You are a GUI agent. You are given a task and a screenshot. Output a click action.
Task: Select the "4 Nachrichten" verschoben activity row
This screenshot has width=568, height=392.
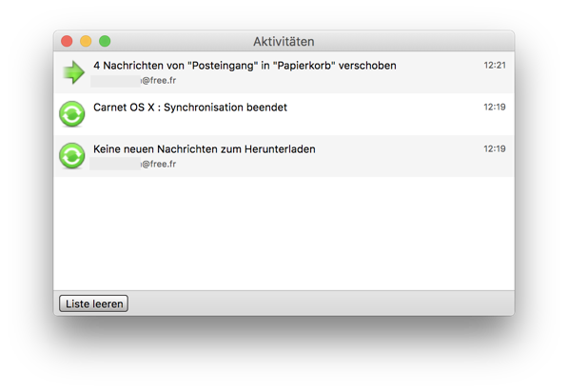(284, 72)
